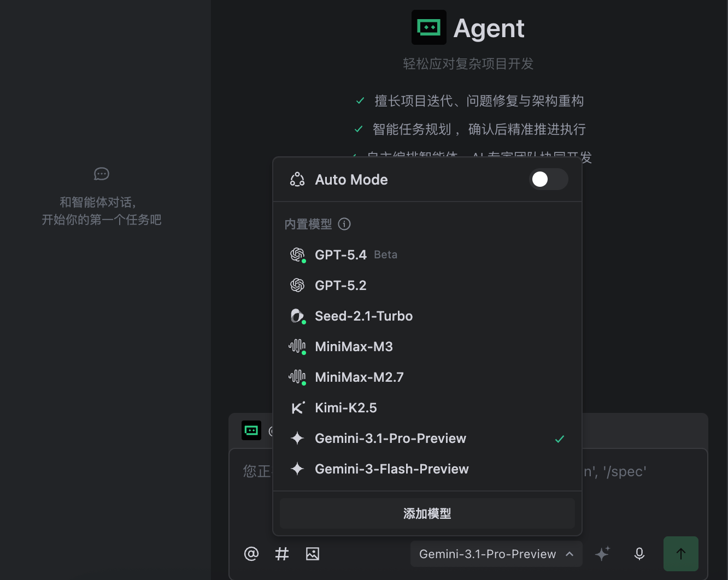The width and height of the screenshot is (728, 580).
Task: Click the Gemini-3-Flash-Preview star icon
Action: coord(297,469)
